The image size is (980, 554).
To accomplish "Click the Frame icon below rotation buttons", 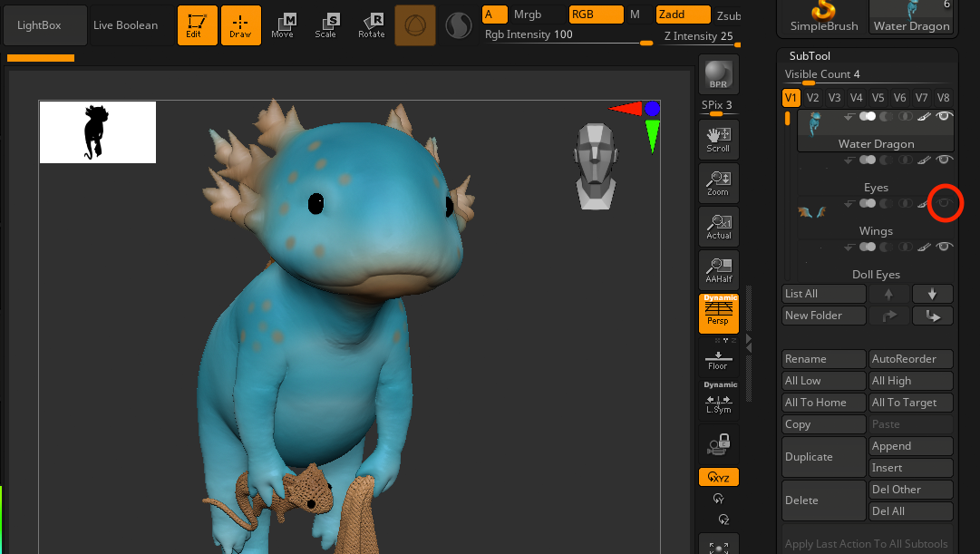I will (719, 544).
